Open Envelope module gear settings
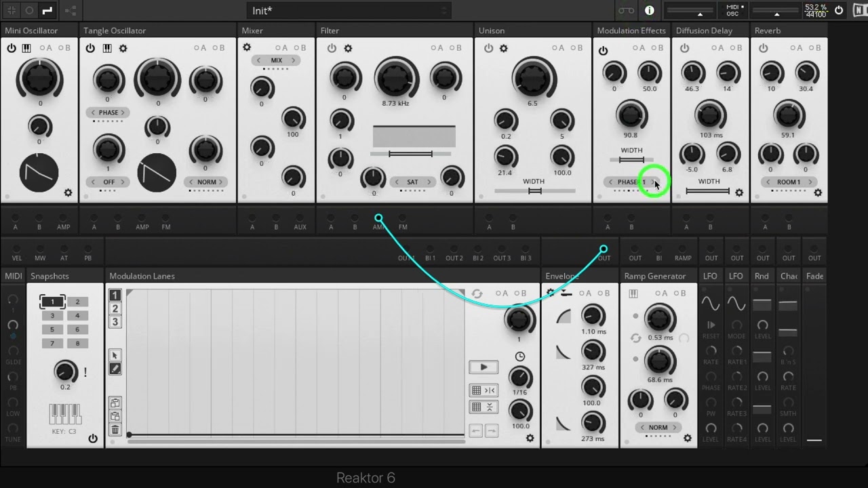868x488 pixels. [551, 293]
